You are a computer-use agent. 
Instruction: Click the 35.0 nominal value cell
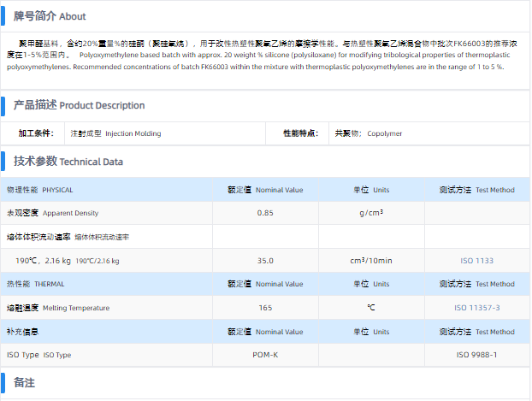(x=265, y=260)
